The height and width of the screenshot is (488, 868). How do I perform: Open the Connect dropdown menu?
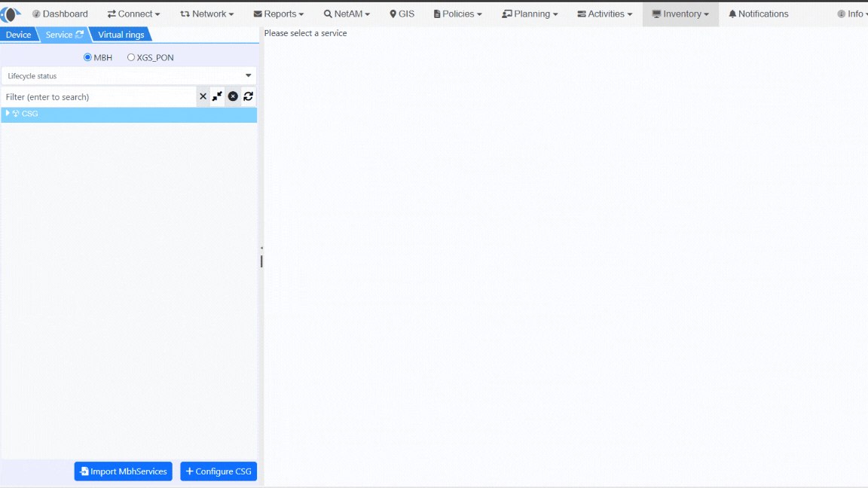(x=133, y=14)
